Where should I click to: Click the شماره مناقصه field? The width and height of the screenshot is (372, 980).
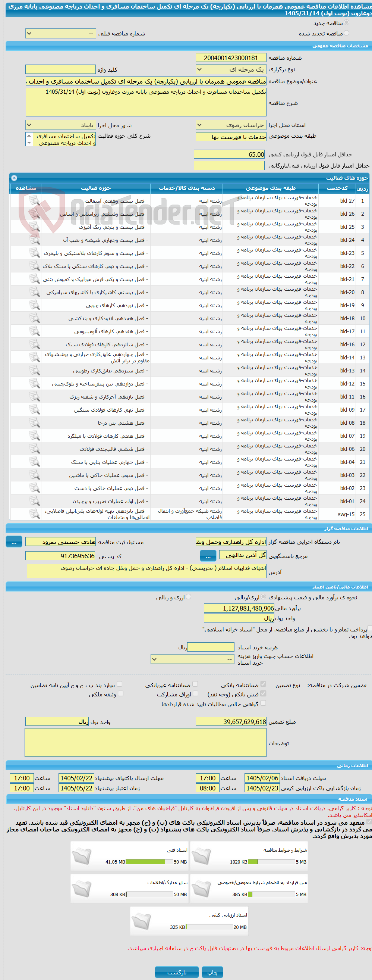tap(231, 58)
